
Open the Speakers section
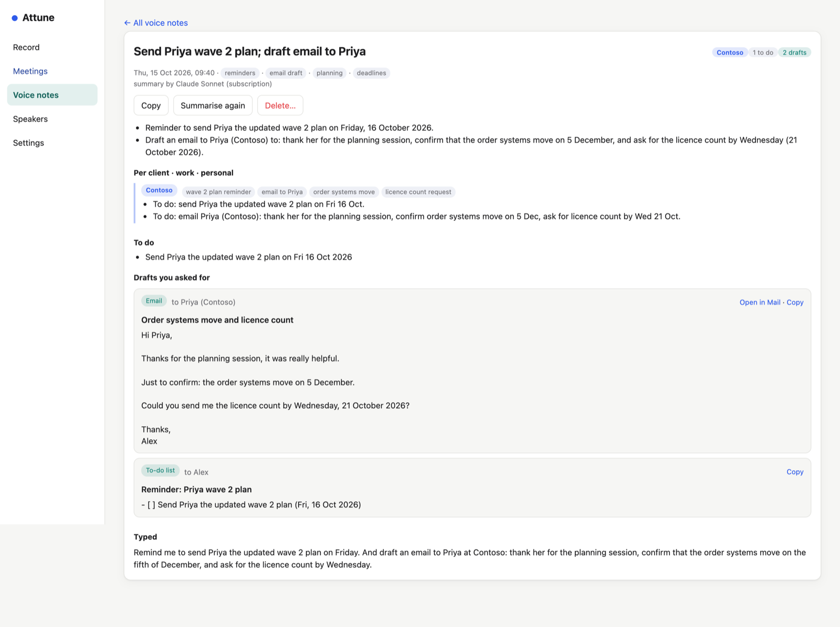point(30,119)
